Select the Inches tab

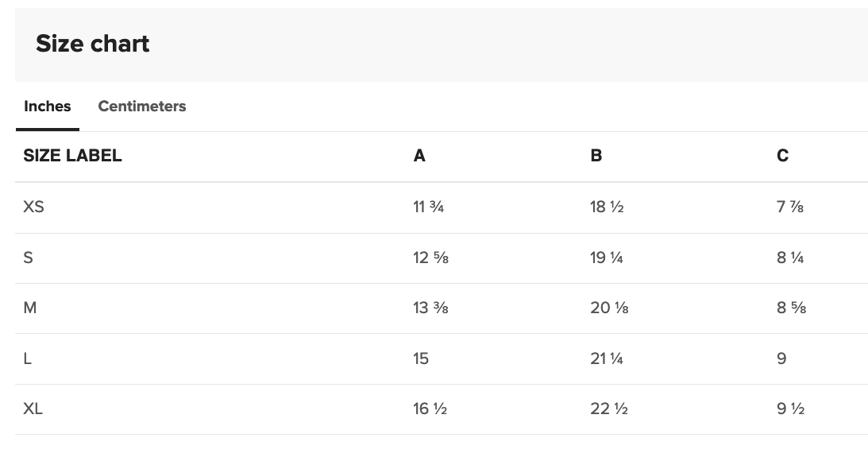point(48,107)
